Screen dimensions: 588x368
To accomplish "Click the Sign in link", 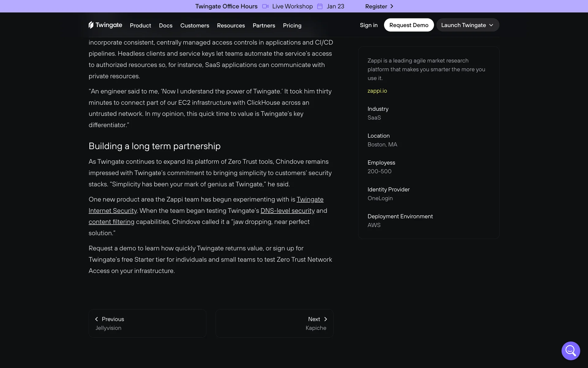I will [x=368, y=25].
